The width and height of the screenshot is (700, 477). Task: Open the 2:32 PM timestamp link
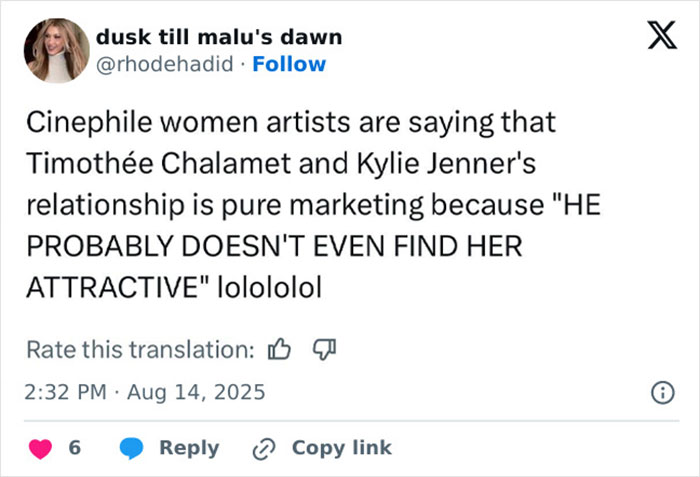[66, 392]
